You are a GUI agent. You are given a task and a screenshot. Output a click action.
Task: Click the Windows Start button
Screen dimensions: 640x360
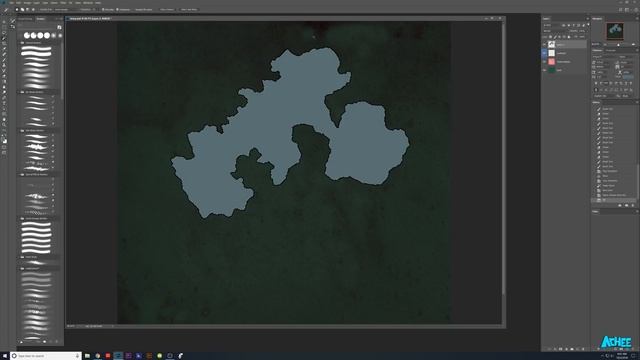click(x=4, y=356)
